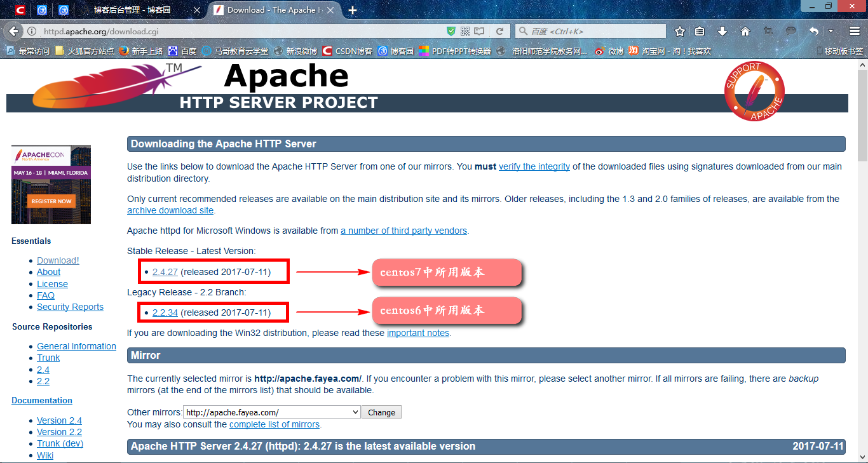This screenshot has height=463, width=868.
Task: Select the Download - The Apache tab
Action: (271, 10)
